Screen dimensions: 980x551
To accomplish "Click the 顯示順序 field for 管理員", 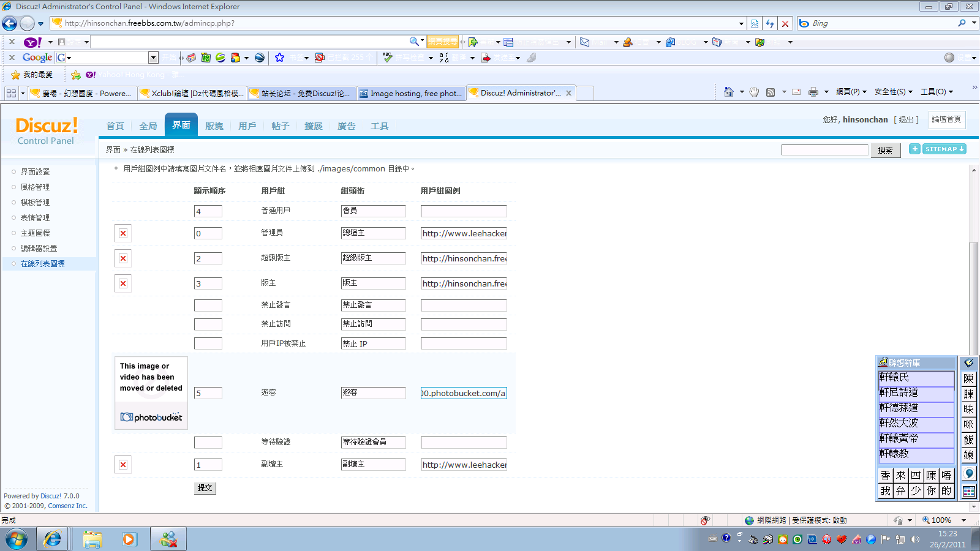I will [x=208, y=233].
